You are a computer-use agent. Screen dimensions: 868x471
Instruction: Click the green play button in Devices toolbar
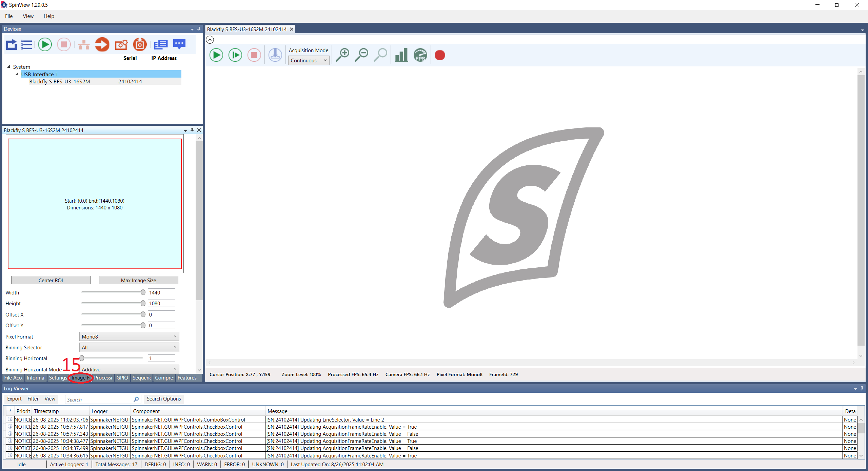tap(45, 45)
